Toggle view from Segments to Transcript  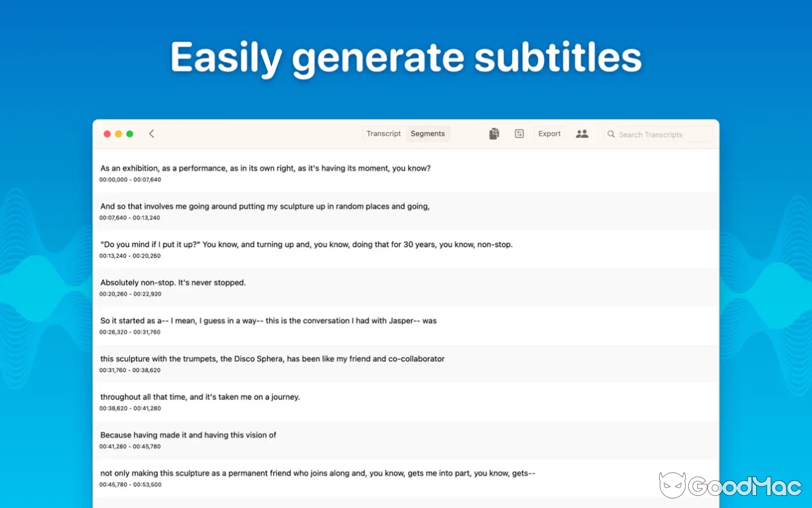(x=383, y=133)
